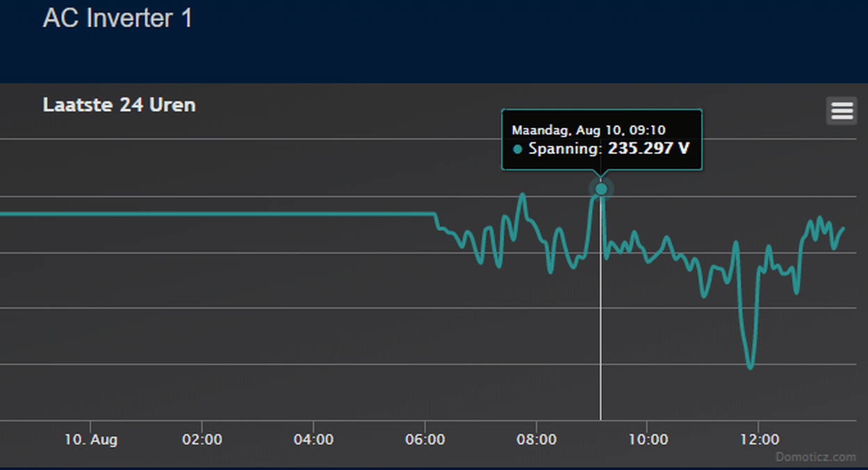Select the 12:00 x-axis label
The width and height of the screenshot is (868, 470).
coord(759,439)
